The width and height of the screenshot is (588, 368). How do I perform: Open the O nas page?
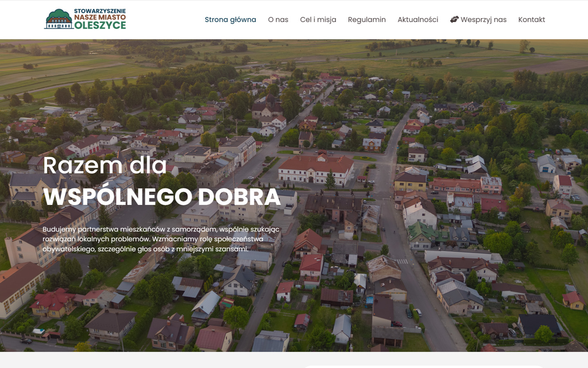point(278,19)
